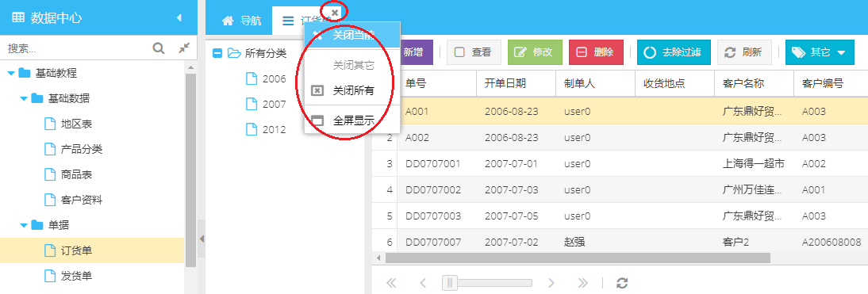
Task: Click the search magnifier icon
Action: pos(159,48)
